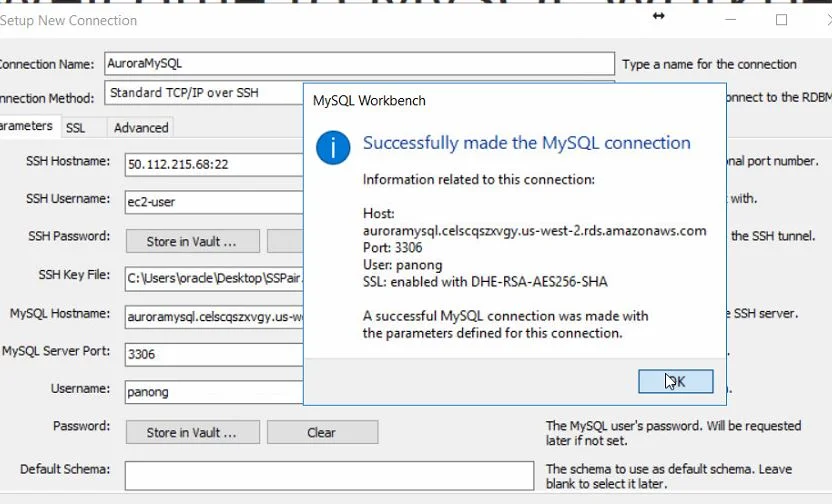Click 'Port: 3306' in the dialog
This screenshot has width=832, height=504.
click(393, 248)
